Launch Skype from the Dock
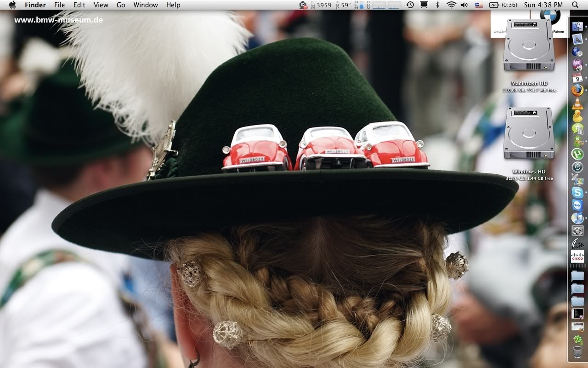This screenshot has height=368, width=588. tap(577, 193)
